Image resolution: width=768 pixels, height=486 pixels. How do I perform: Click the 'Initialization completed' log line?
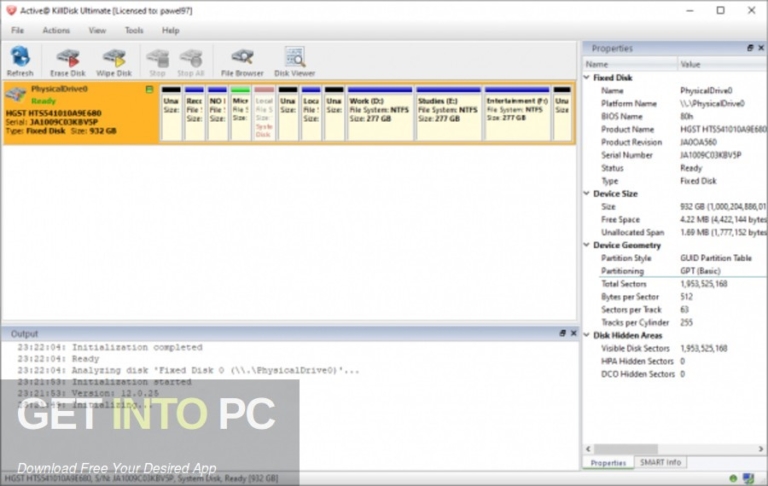[110, 347]
